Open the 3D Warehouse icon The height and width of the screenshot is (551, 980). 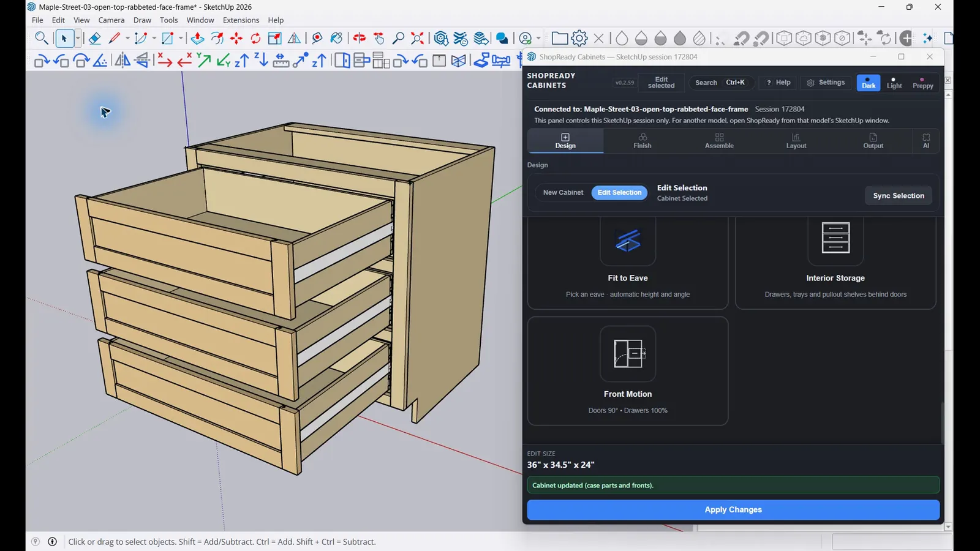click(x=441, y=39)
